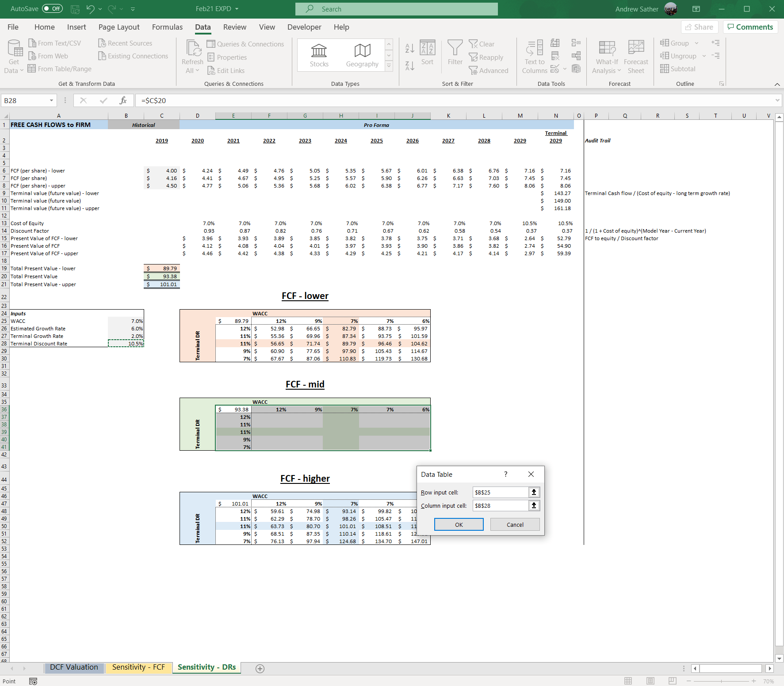784x686 pixels.
Task: Click inside the Row input cell field
Action: (500, 492)
